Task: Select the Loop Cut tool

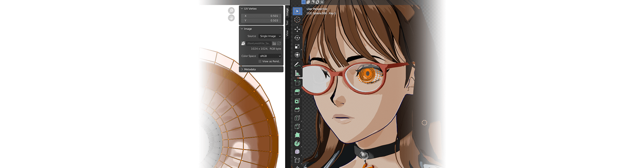Action: pyautogui.click(x=297, y=118)
